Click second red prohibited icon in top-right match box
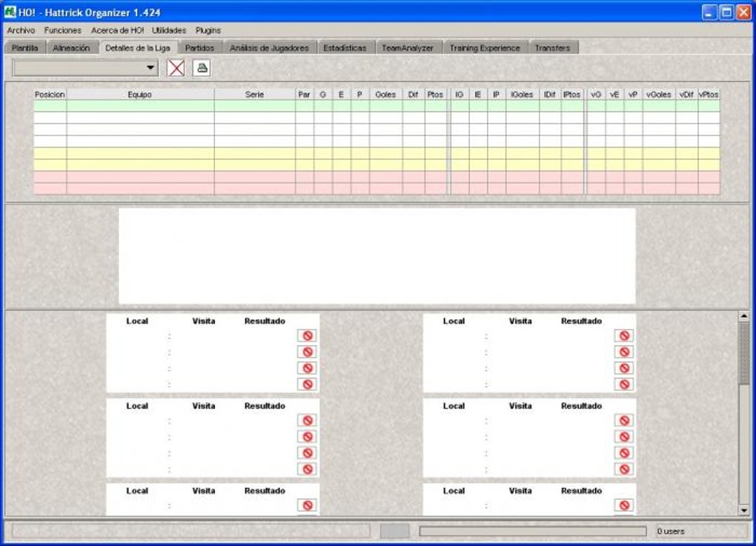This screenshot has width=756, height=546. 624,352
